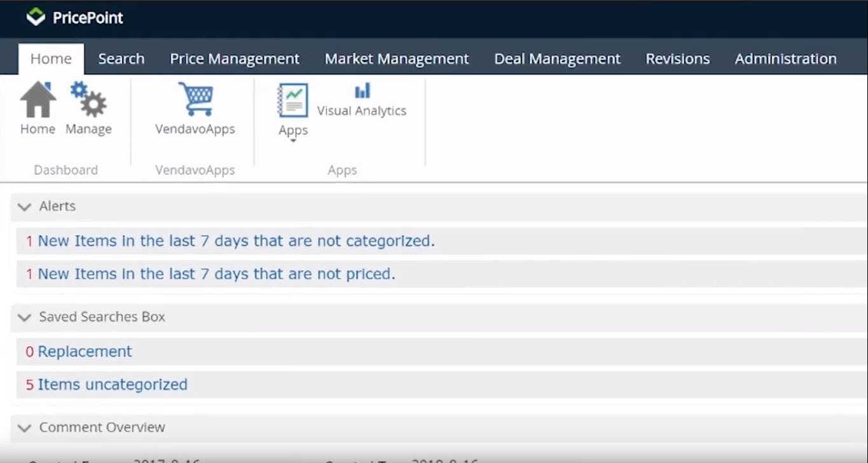Image resolution: width=868 pixels, height=463 pixels.
Task: Collapse the Saved Searches Box section
Action: point(24,317)
